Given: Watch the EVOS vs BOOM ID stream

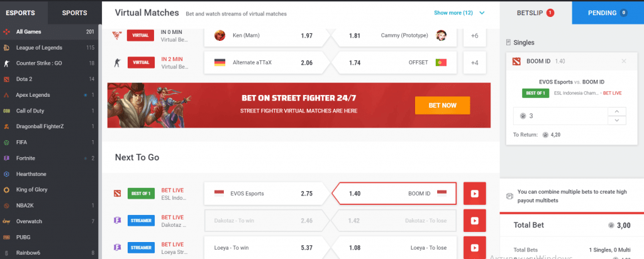Looking at the screenshot, I should click(474, 194).
